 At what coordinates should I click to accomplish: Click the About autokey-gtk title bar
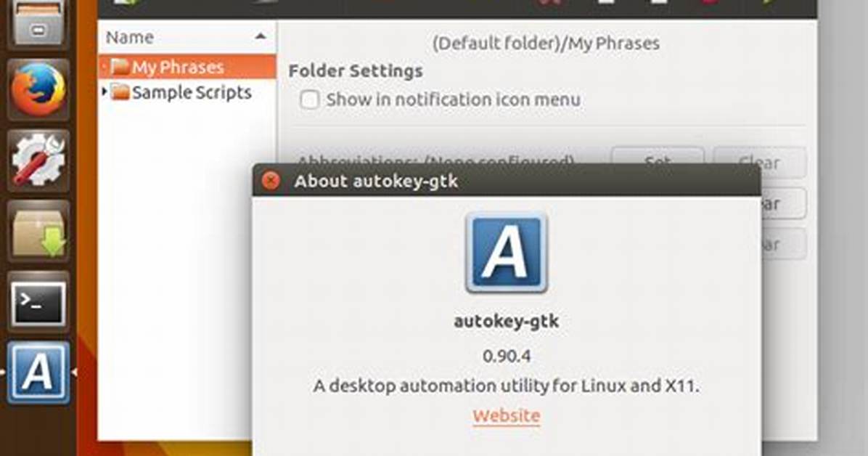coord(507,181)
